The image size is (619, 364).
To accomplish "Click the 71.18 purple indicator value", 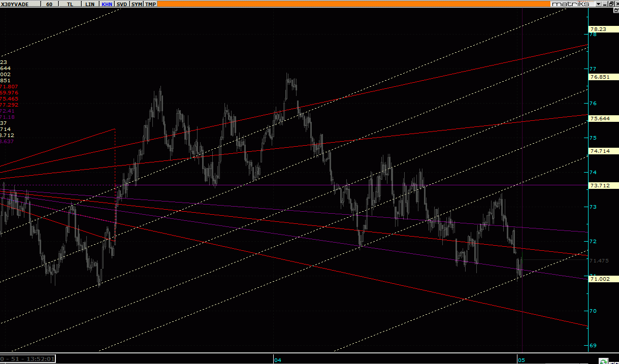I will (8, 117).
